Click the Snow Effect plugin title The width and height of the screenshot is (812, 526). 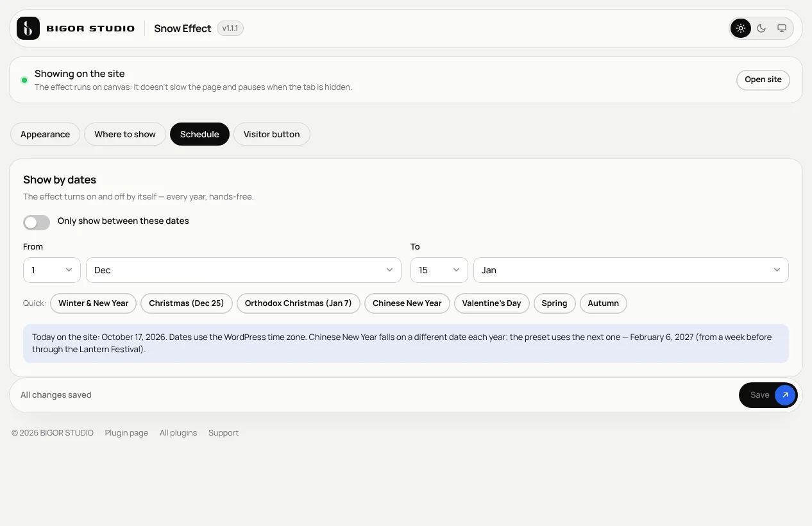pos(183,28)
